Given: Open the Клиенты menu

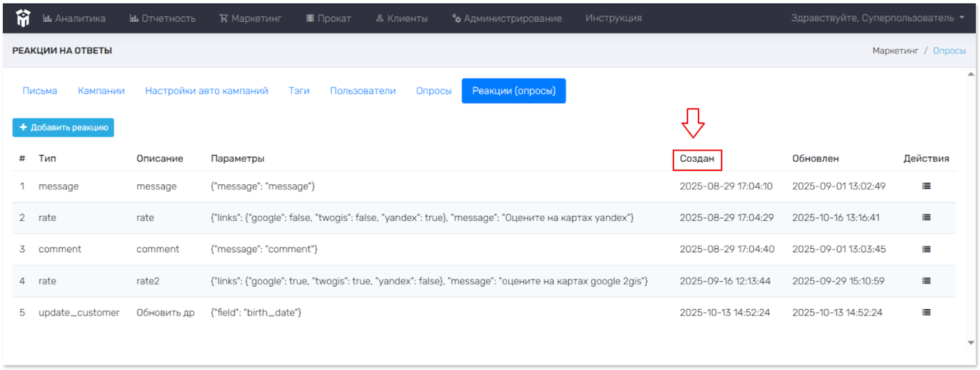Looking at the screenshot, I should point(402,19).
